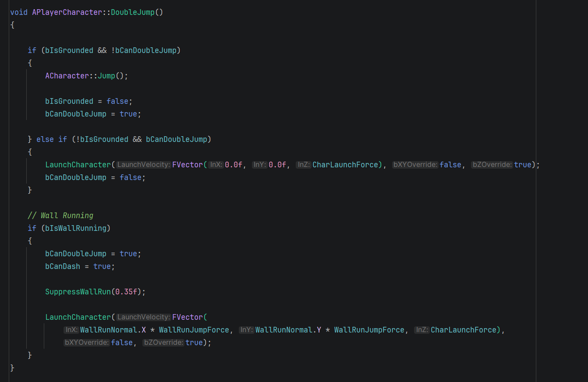Click the DoubleJump function name in signature
Screen dimensions: 588x382
click(x=133, y=12)
